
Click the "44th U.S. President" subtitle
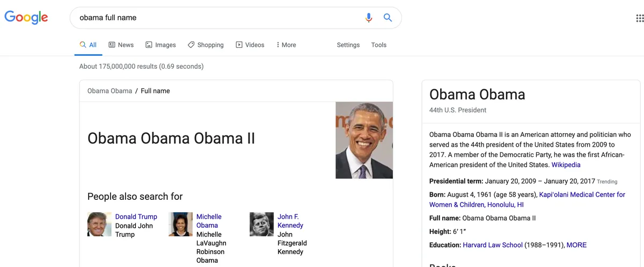click(x=458, y=110)
